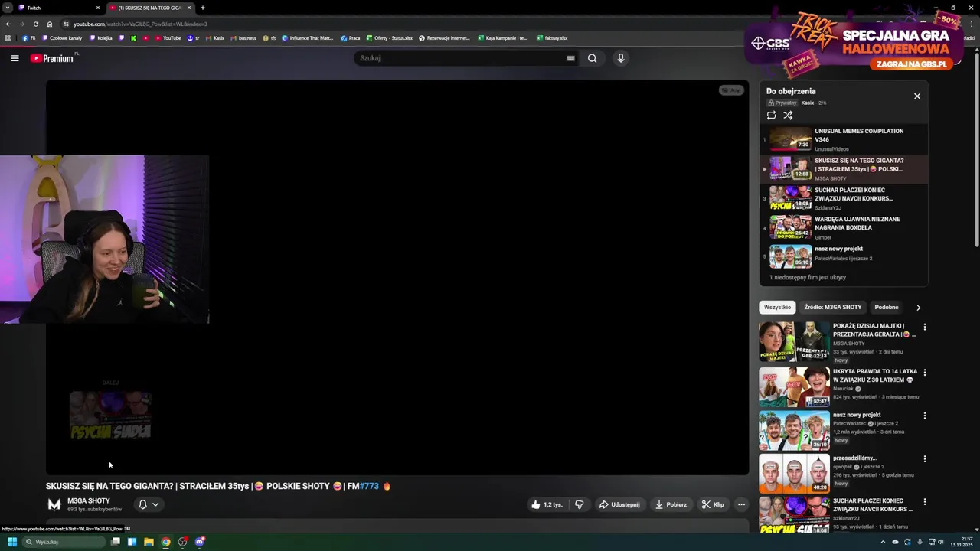This screenshot has height=551, width=980.
Task: Click the Pobierz download button
Action: (x=671, y=504)
